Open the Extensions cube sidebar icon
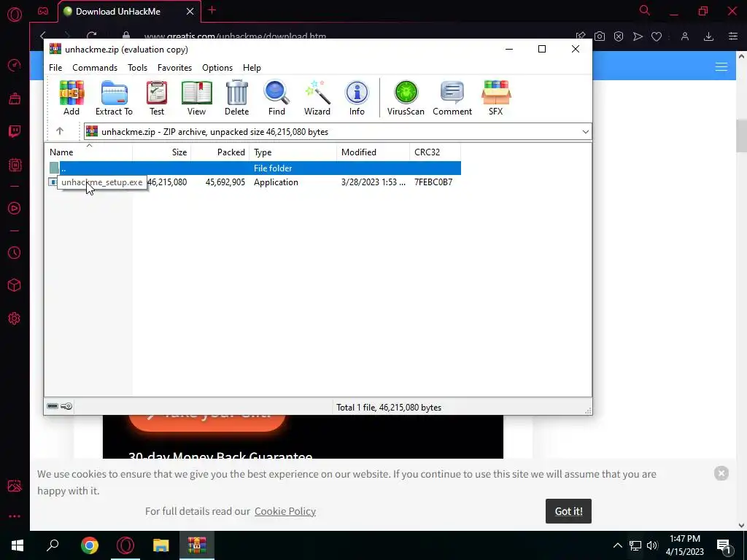 [15, 285]
